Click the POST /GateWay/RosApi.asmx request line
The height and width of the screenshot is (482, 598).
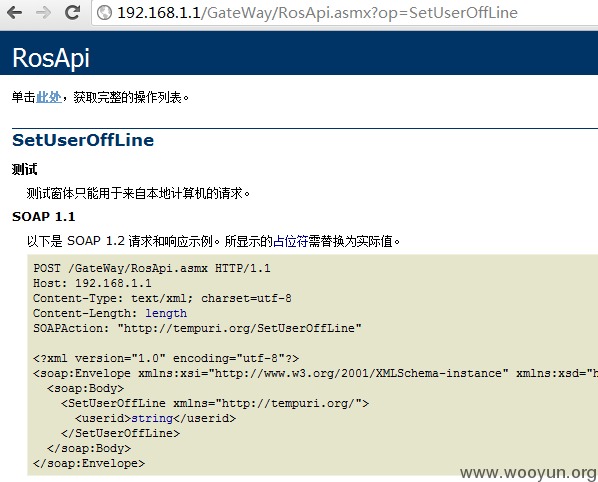coord(152,268)
